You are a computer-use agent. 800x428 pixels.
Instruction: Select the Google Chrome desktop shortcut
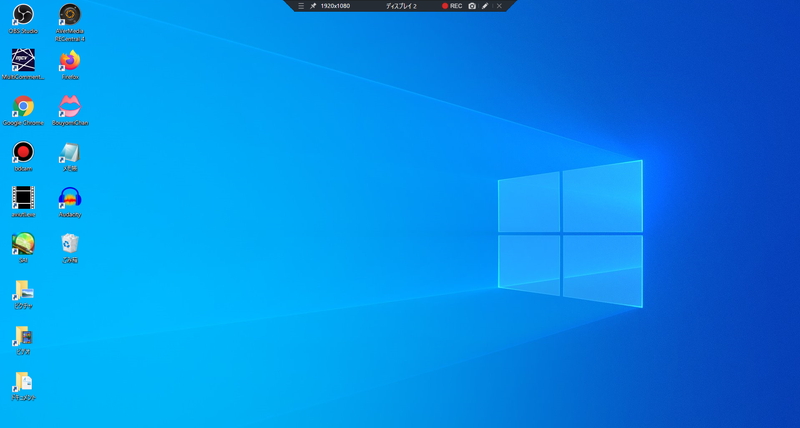click(x=23, y=110)
